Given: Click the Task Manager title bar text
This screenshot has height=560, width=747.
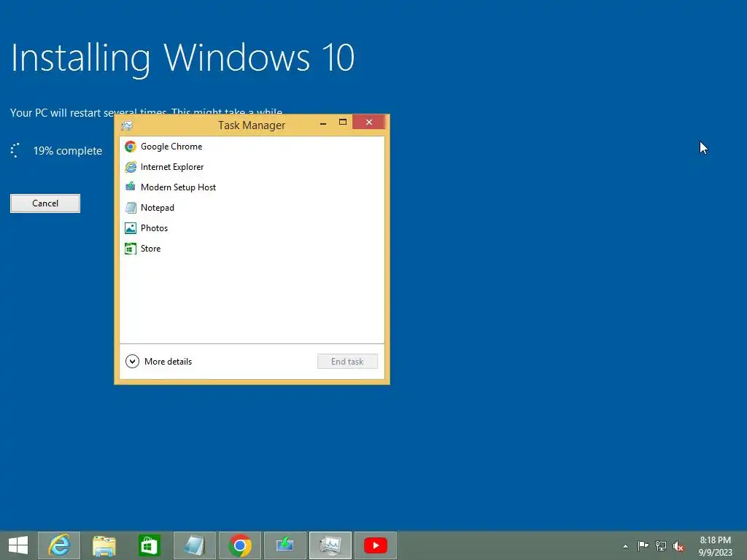Looking at the screenshot, I should click(x=252, y=125).
